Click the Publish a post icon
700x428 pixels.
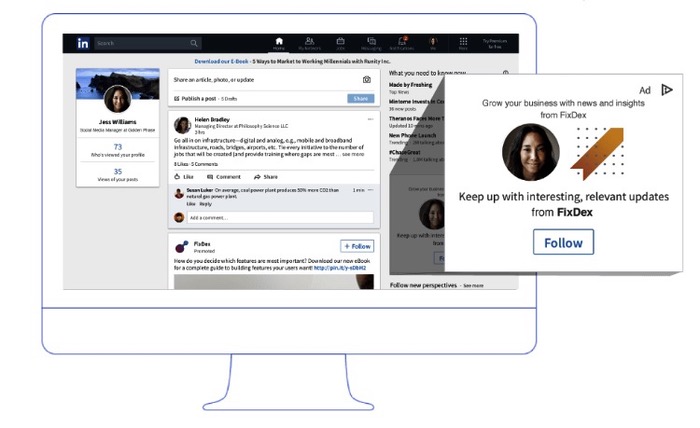pyautogui.click(x=176, y=99)
